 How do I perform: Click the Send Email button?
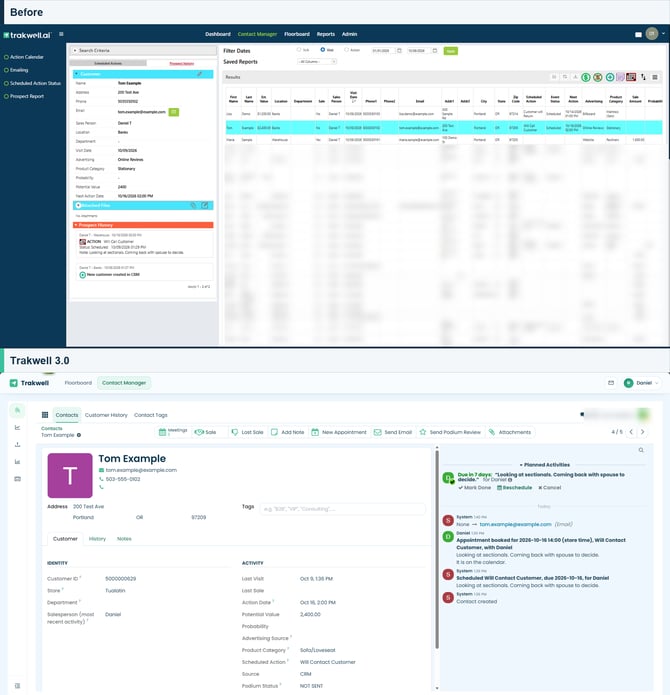click(x=393, y=432)
